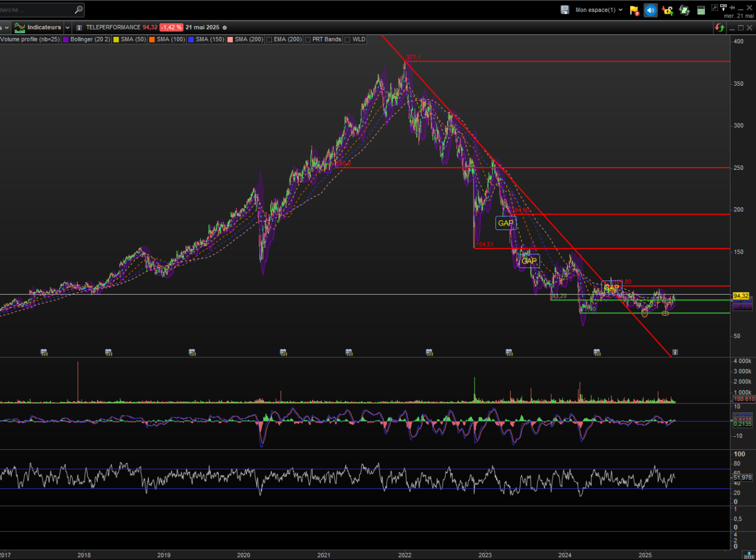Click the dividend calendar icon in 2021
Image resolution: width=756 pixels, height=560 pixels.
[x=349, y=352]
